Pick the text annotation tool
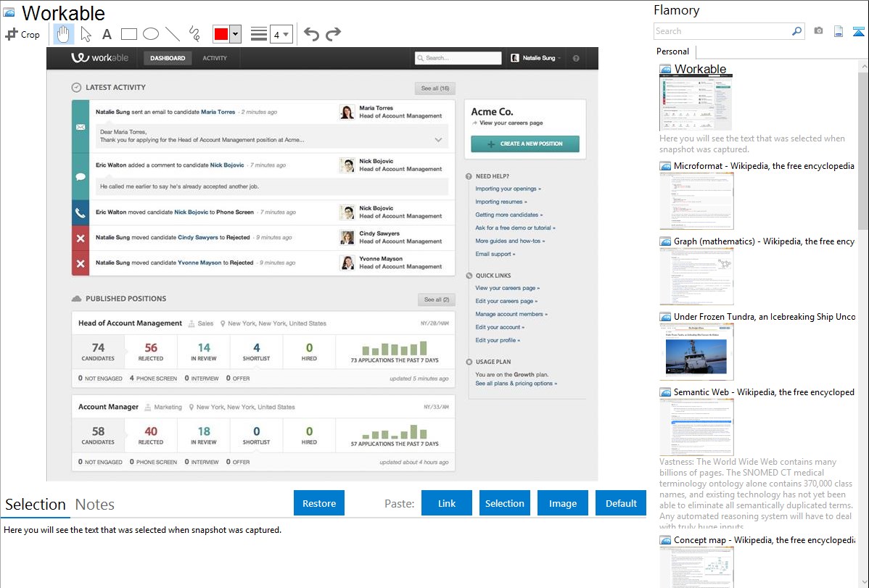Screen dimensions: 869x588 coord(107,34)
